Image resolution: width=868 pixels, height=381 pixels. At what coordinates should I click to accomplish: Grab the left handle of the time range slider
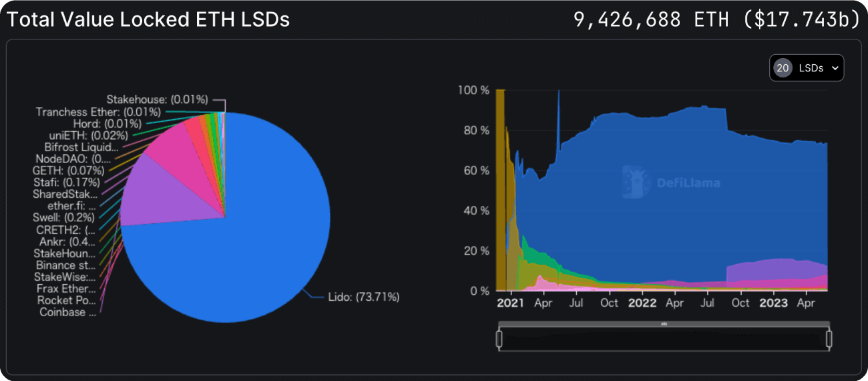pyautogui.click(x=498, y=339)
